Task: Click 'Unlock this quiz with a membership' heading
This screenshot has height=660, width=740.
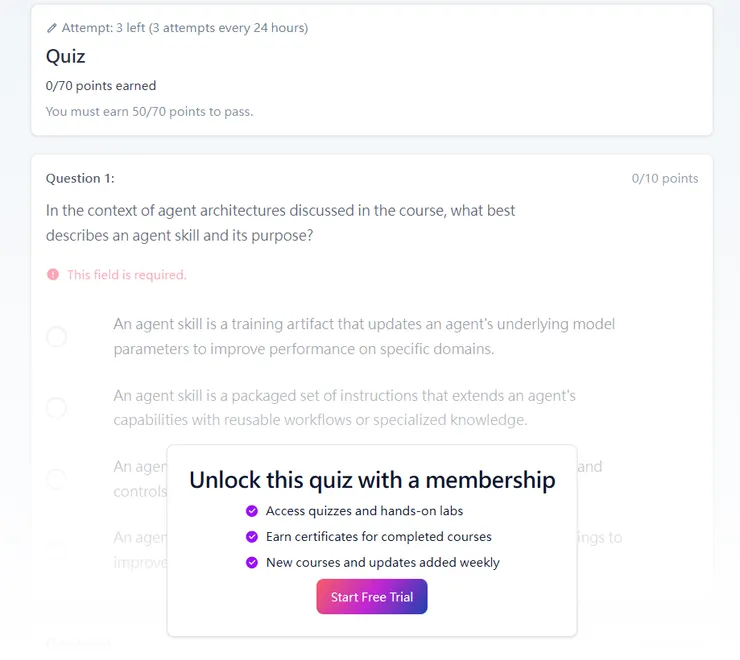Action: click(x=372, y=480)
